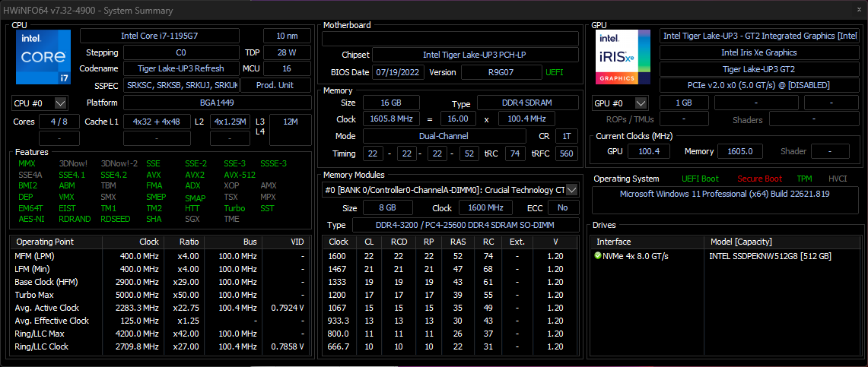Click the ECC value No

[563, 208]
